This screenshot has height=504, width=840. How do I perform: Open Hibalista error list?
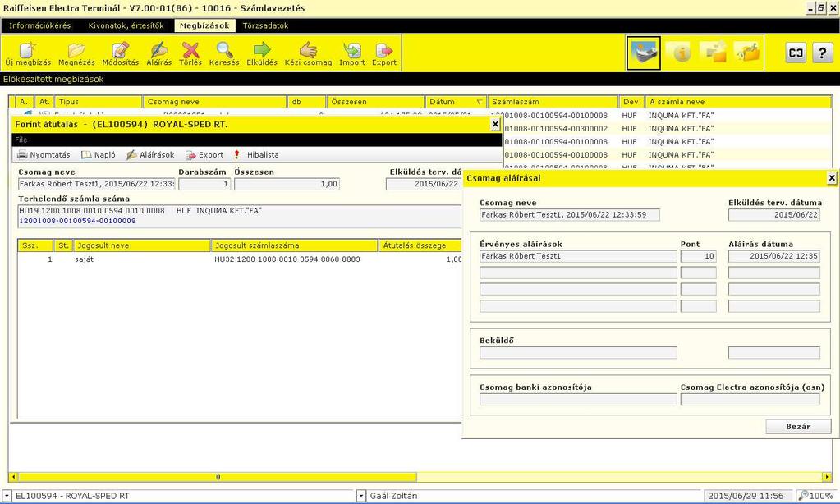click(x=257, y=155)
